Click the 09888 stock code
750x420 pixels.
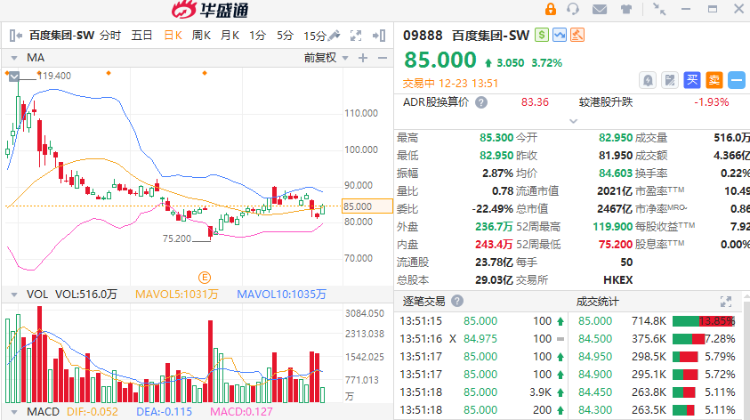point(423,35)
